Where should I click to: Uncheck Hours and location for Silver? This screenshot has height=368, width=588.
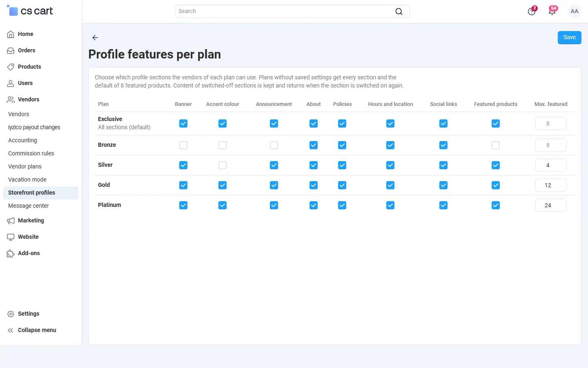pyautogui.click(x=390, y=165)
